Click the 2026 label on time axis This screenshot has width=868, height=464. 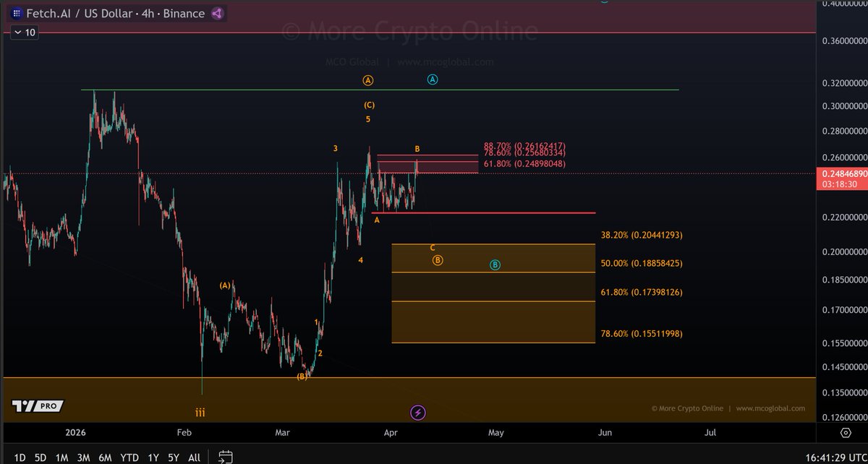[75, 433]
